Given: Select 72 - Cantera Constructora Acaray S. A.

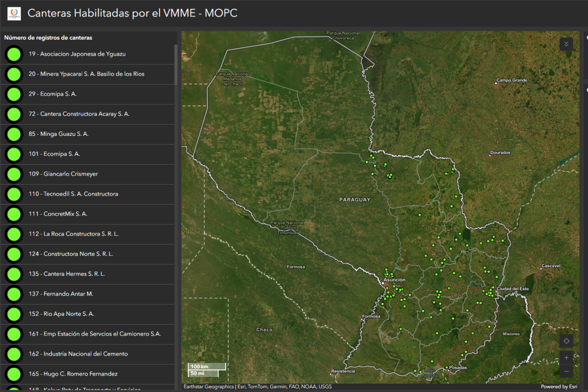Looking at the screenshot, I should 79,114.
